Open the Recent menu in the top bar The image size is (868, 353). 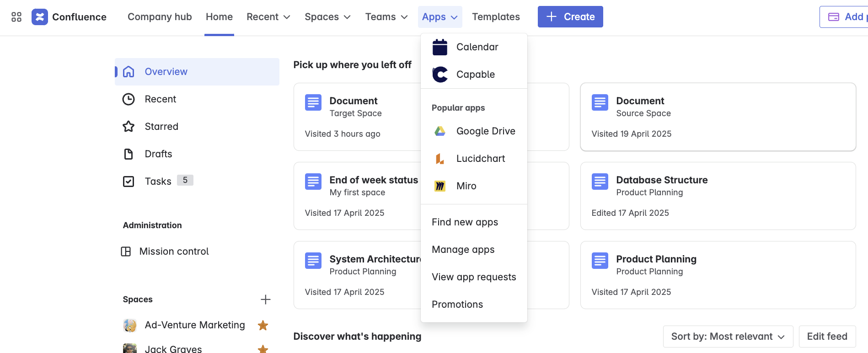point(268,16)
